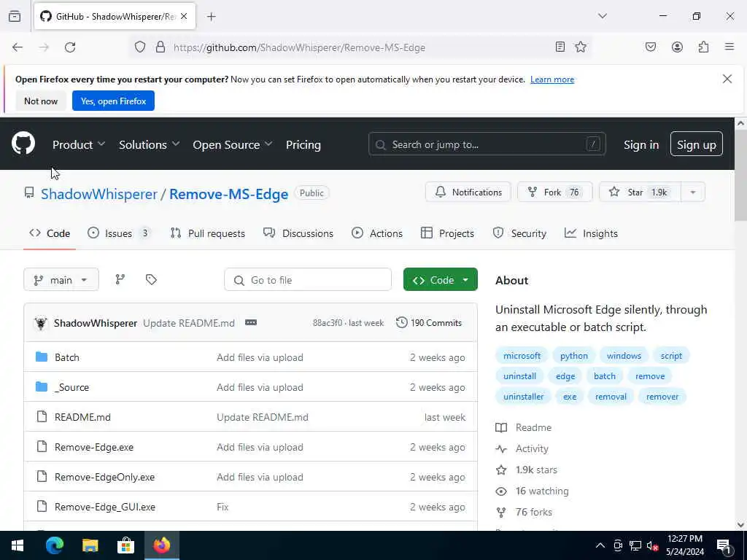
Task: View tags using the tag icon
Action: coord(151,279)
